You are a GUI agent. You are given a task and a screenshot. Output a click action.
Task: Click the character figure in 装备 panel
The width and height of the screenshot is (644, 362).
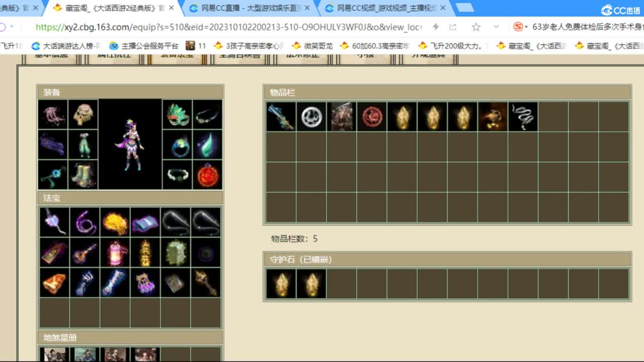130,144
